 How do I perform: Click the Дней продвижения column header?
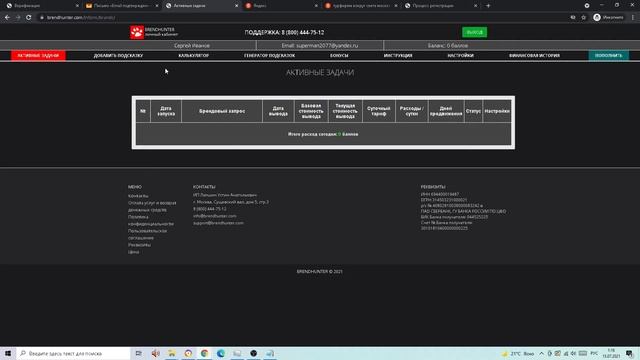tap(446, 111)
